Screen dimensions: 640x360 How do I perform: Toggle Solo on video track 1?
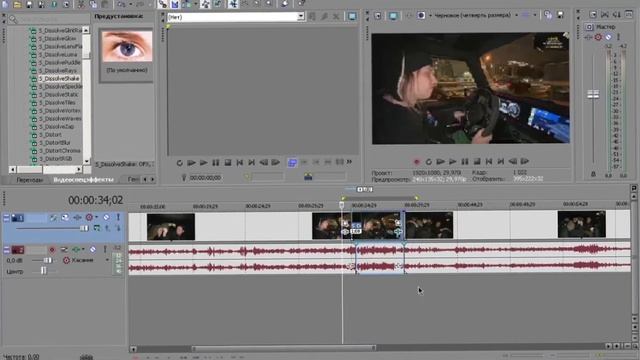(118, 217)
